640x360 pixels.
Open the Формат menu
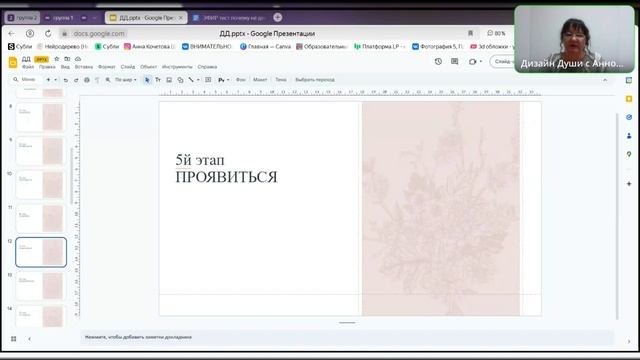[107, 67]
